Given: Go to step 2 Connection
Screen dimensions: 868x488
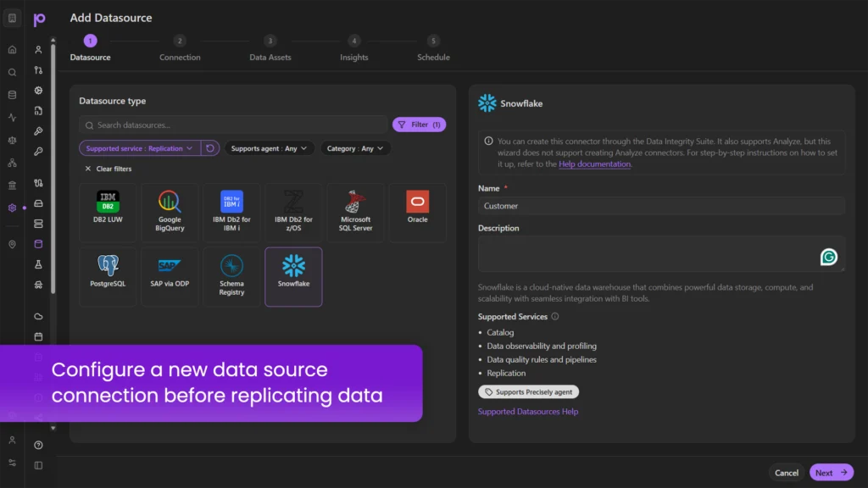Looking at the screenshot, I should pyautogui.click(x=180, y=48).
